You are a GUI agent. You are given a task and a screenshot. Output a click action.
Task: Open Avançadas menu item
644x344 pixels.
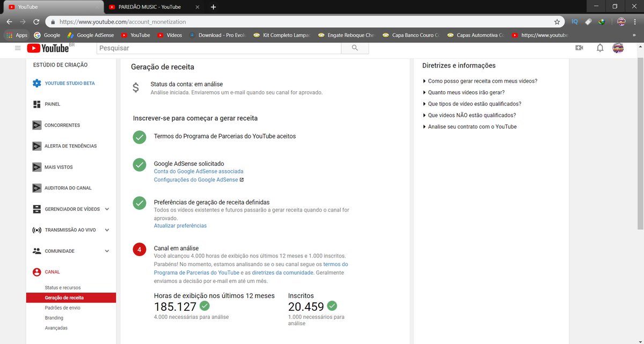coord(56,328)
